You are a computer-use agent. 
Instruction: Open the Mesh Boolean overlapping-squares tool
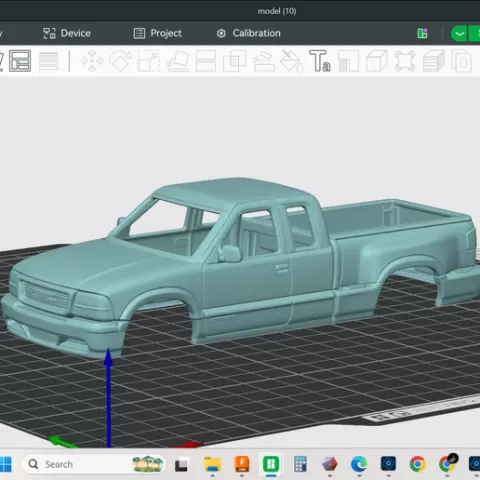coord(234,61)
